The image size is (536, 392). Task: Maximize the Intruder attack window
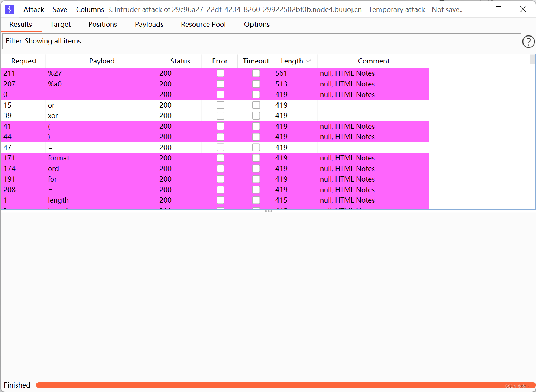pos(499,9)
